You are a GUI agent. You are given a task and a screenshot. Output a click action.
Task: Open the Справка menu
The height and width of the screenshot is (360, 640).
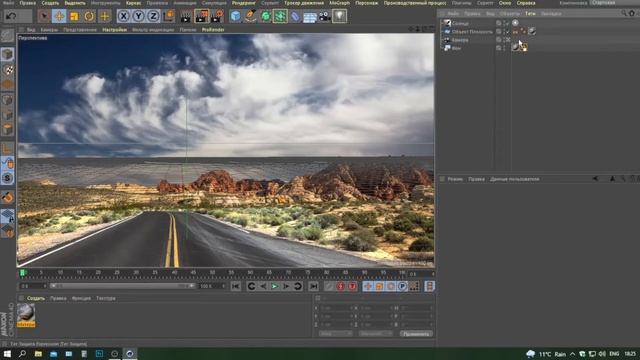(526, 3)
